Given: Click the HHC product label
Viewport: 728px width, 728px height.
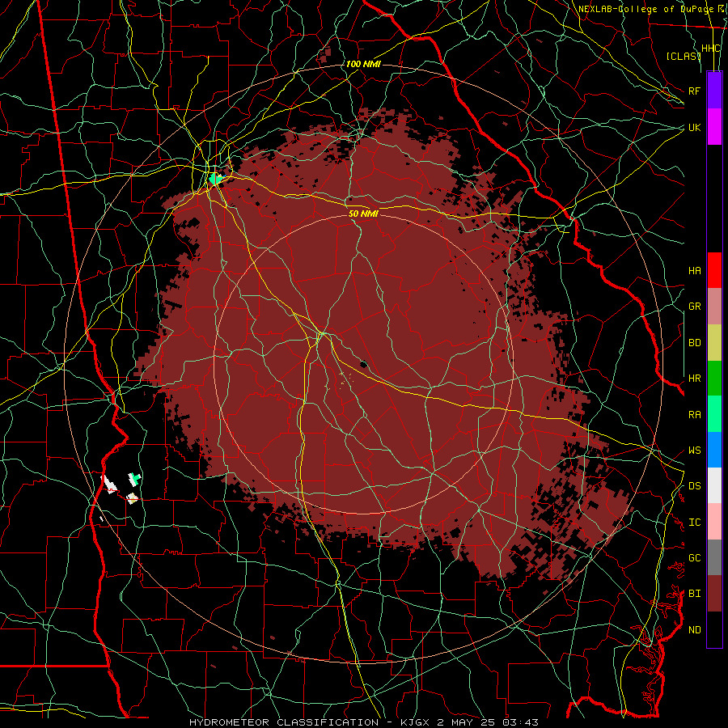Looking at the screenshot, I should click(710, 49).
